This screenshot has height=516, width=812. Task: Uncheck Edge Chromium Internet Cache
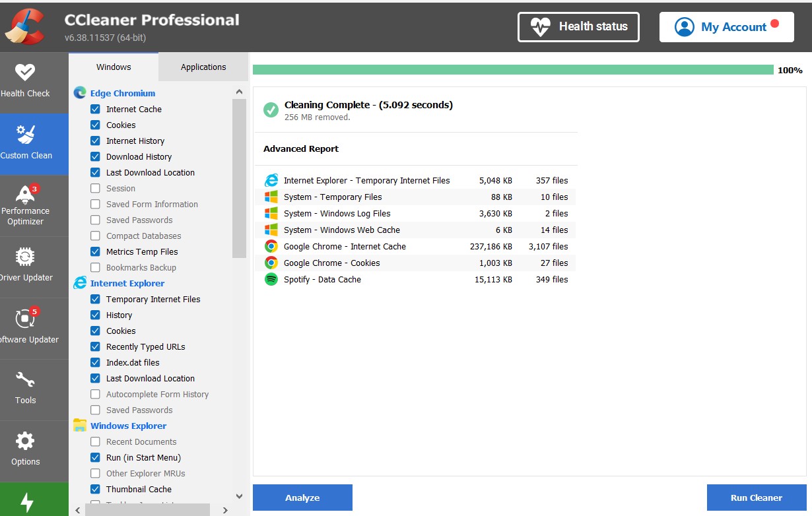point(95,110)
